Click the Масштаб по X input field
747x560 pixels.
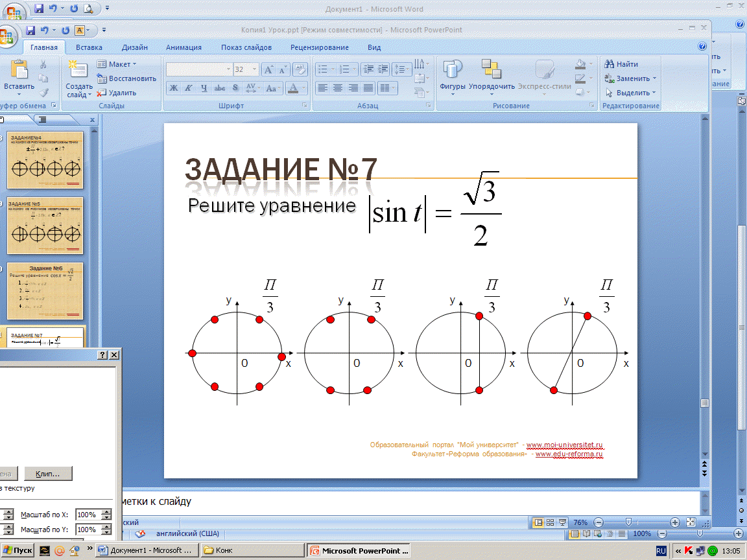coord(89,515)
